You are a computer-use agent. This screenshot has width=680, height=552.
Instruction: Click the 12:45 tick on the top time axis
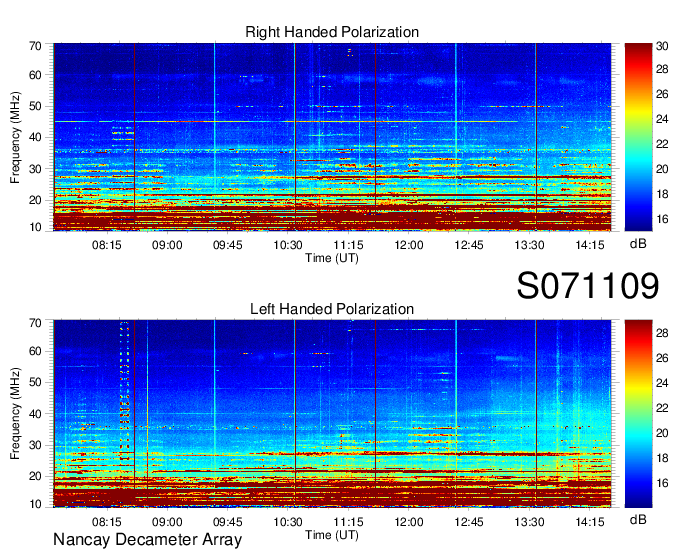[469, 245]
